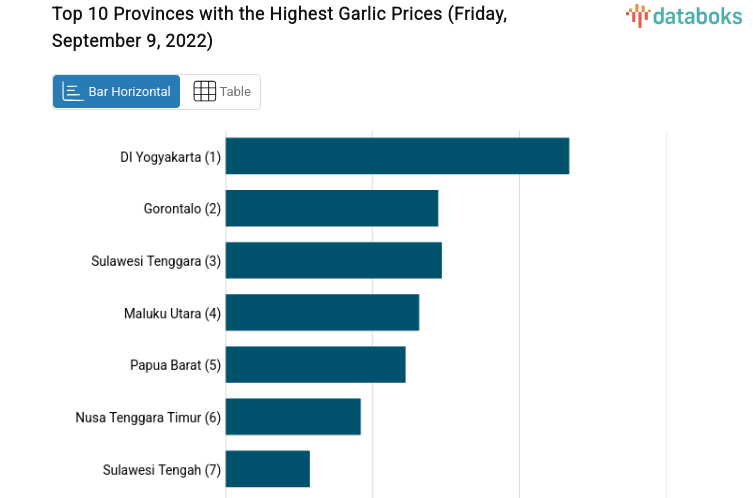Click the Maluku Utara (4) label
The width and height of the screenshot is (753, 498).
[x=172, y=313]
